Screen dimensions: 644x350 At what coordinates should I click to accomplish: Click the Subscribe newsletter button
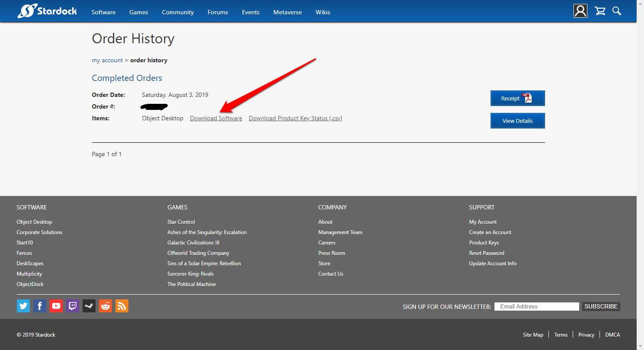601,306
